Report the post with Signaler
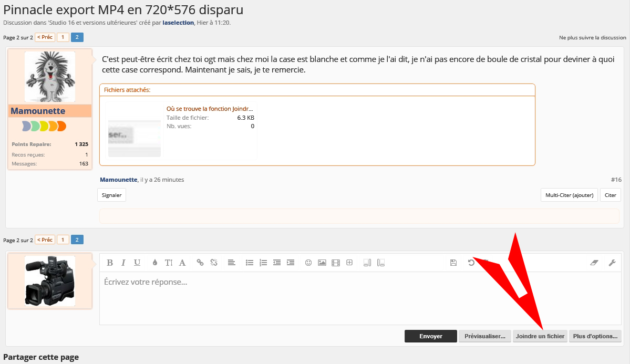This screenshot has width=630, height=364. pyautogui.click(x=112, y=195)
